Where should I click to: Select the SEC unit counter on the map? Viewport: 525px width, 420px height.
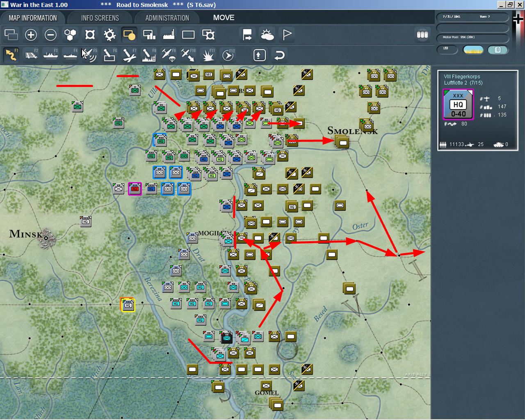coord(209,74)
